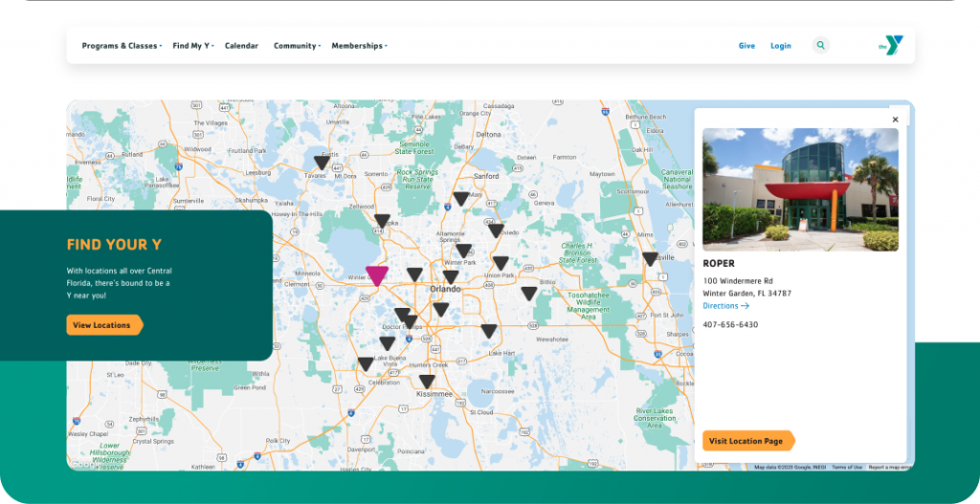Open the Find My Y dropdown
Viewport: 980px width, 504px height.
pyautogui.click(x=192, y=46)
